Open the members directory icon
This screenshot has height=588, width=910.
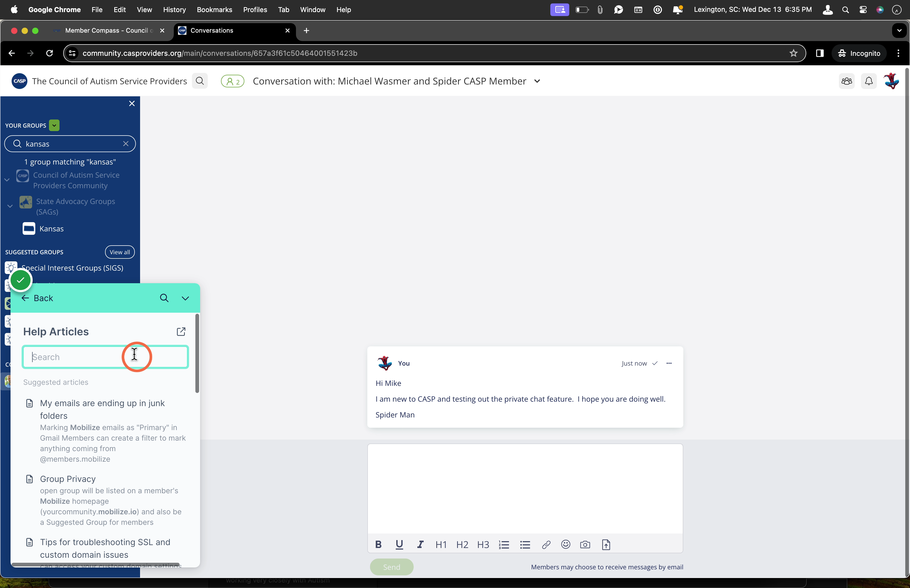(x=847, y=81)
